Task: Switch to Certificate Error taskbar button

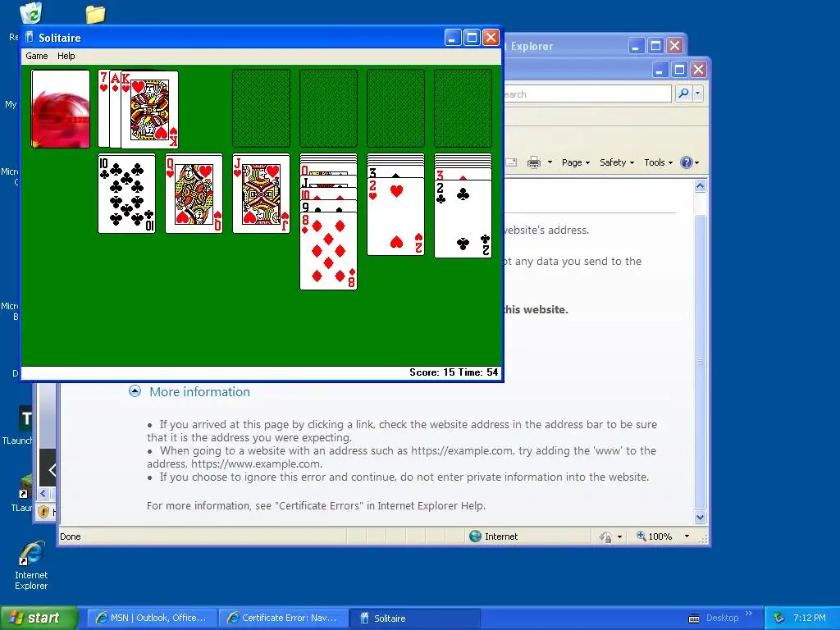Action: [283, 618]
